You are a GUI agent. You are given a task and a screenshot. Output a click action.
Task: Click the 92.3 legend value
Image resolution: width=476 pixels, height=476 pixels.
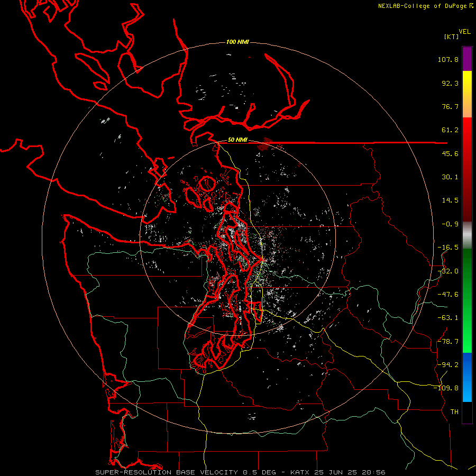point(450,83)
